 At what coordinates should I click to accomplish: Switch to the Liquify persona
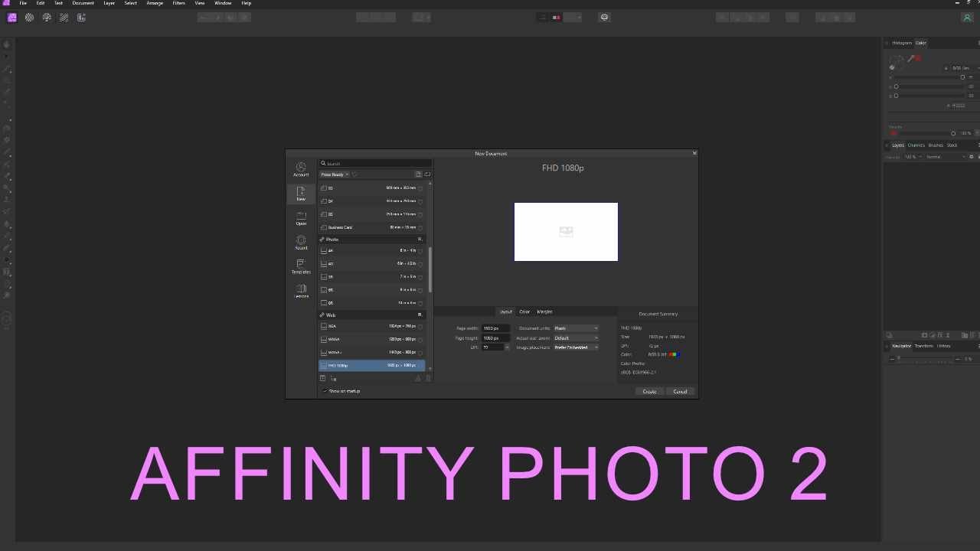coord(29,18)
